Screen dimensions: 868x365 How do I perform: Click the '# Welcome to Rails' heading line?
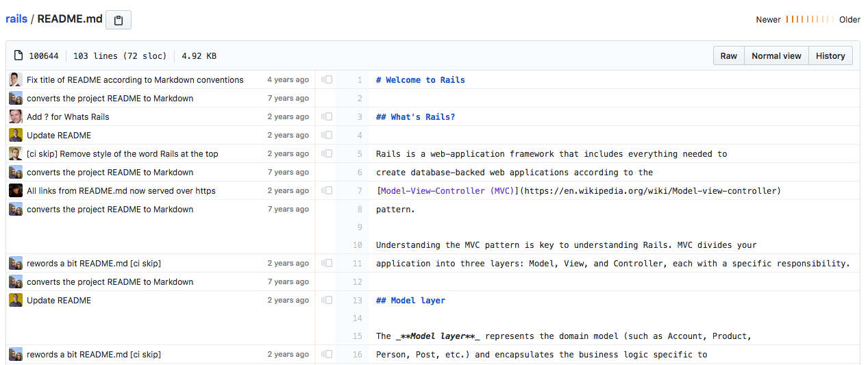click(421, 80)
